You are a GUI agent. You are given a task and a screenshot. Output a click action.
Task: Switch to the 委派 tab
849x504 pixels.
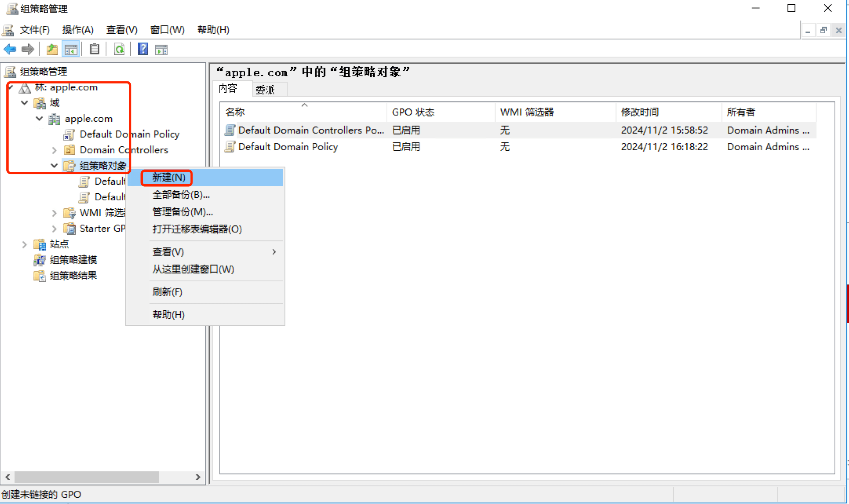pos(265,90)
